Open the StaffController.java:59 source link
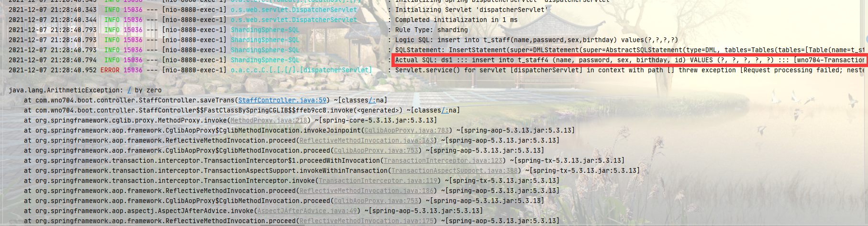Image resolution: width=868 pixels, height=226 pixels. coord(282,100)
